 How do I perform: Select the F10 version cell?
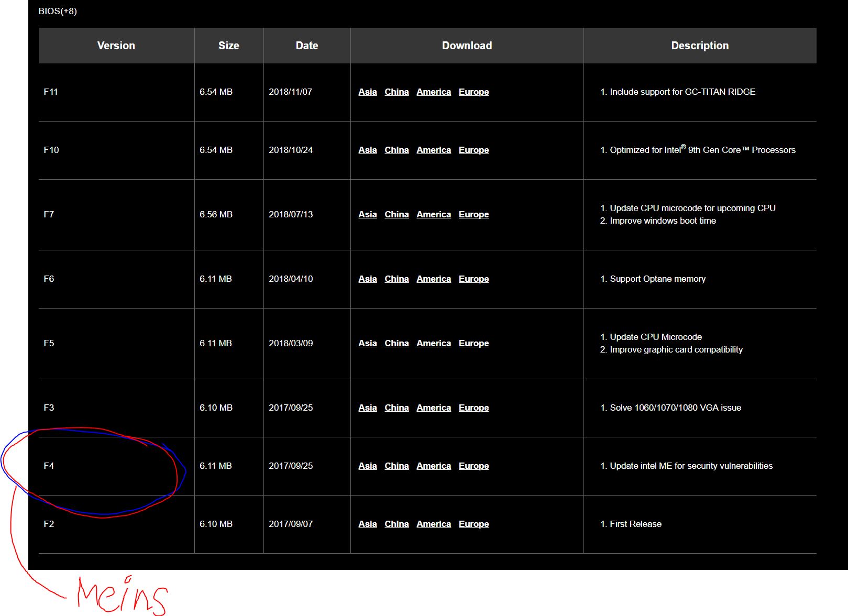[116, 150]
